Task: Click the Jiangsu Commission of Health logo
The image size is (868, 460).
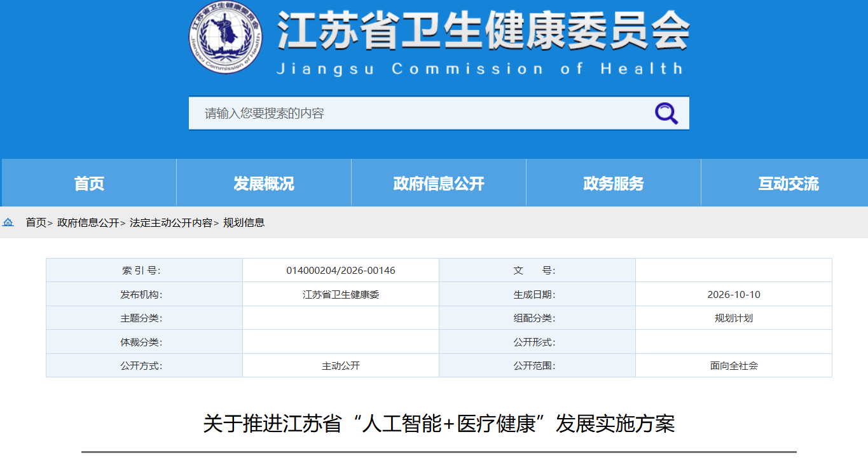Action: pos(226,37)
